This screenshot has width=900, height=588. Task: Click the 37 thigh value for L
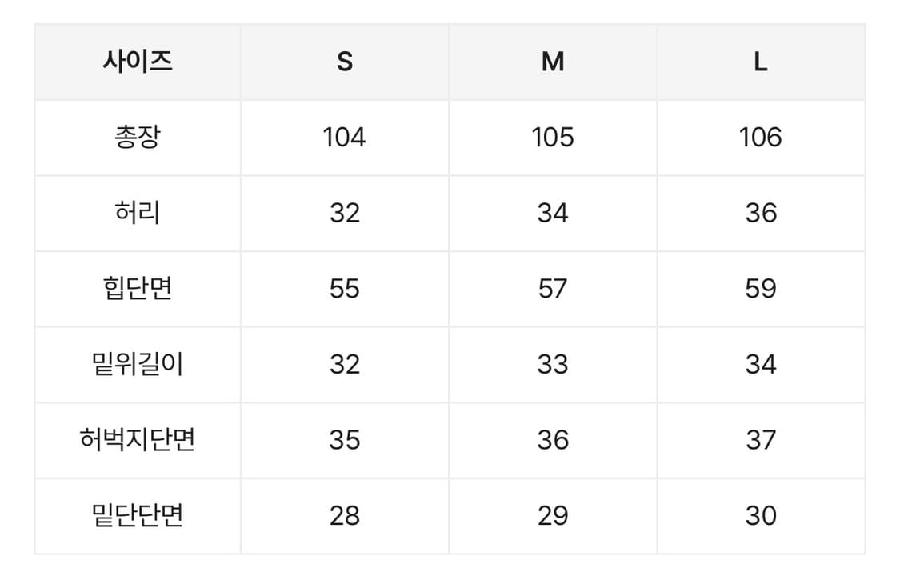(761, 440)
